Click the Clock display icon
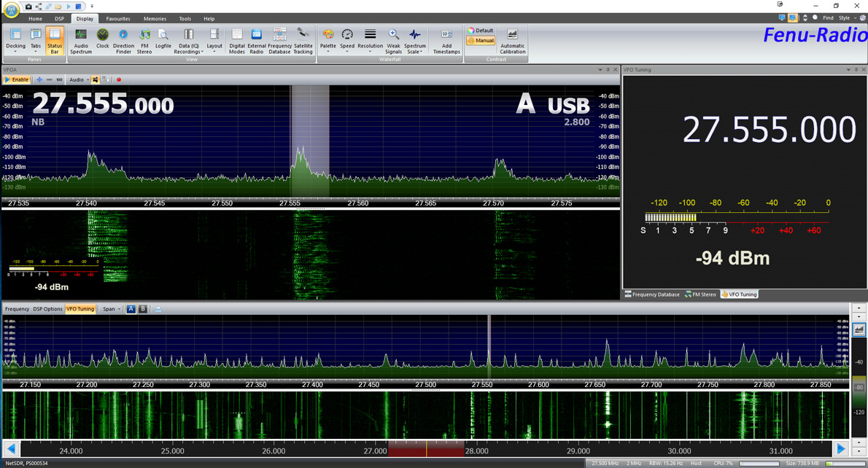The height and width of the screenshot is (468, 868). coord(102,40)
